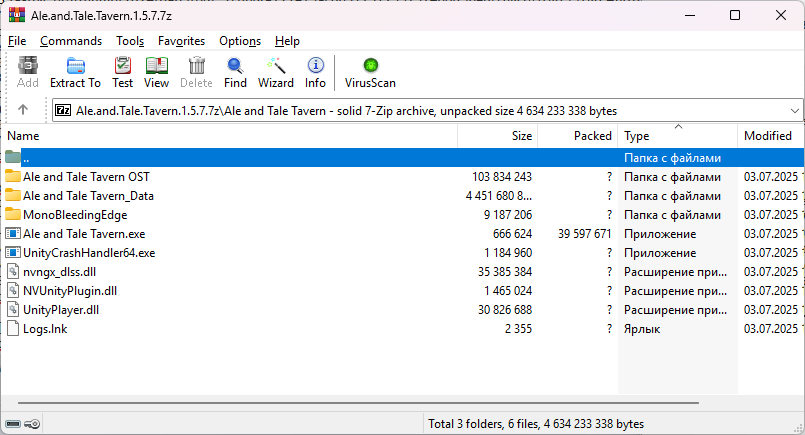
Task: Select file name 'UnityPlayer.dll'
Action: [61, 310]
